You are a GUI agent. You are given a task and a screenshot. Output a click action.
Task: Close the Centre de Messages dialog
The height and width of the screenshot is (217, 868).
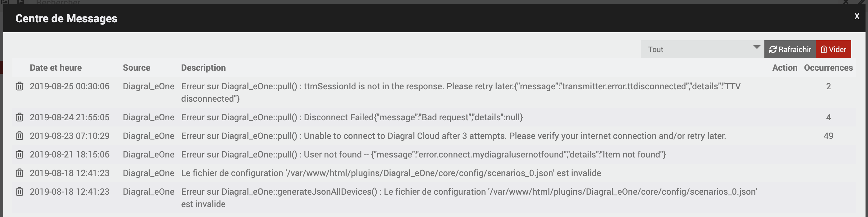[x=857, y=16]
